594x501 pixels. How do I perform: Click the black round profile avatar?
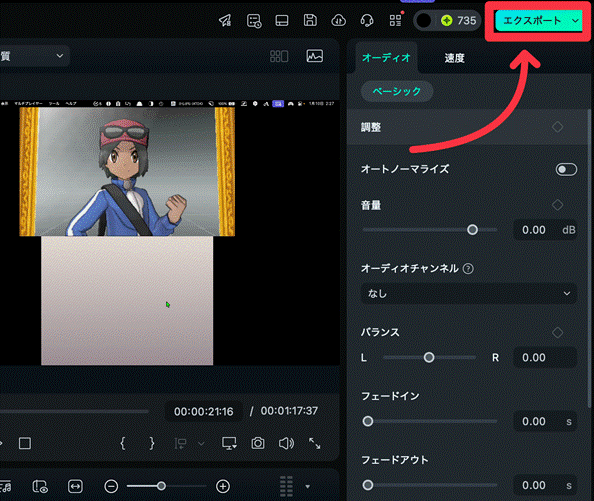click(424, 20)
